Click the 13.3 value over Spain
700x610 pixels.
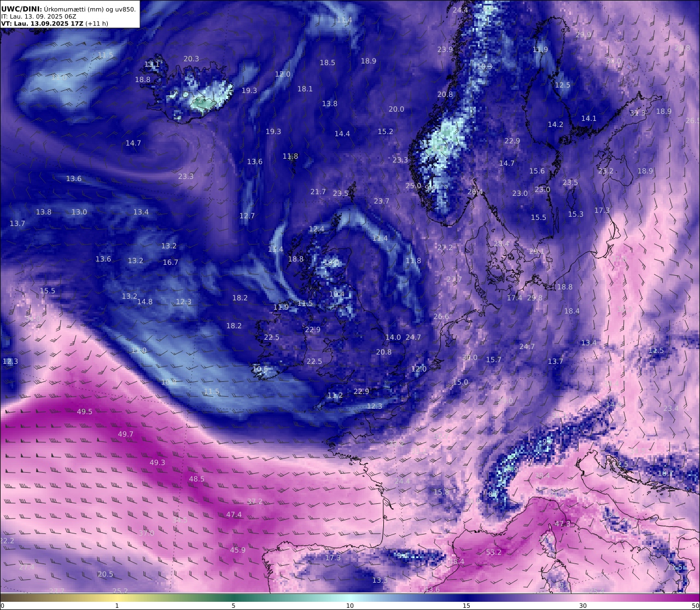[x=380, y=580]
